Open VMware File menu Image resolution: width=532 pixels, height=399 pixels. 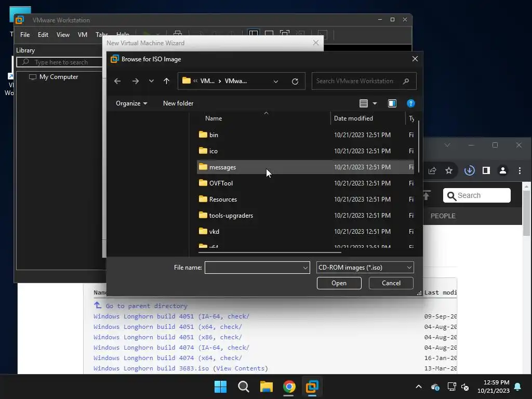(x=25, y=35)
